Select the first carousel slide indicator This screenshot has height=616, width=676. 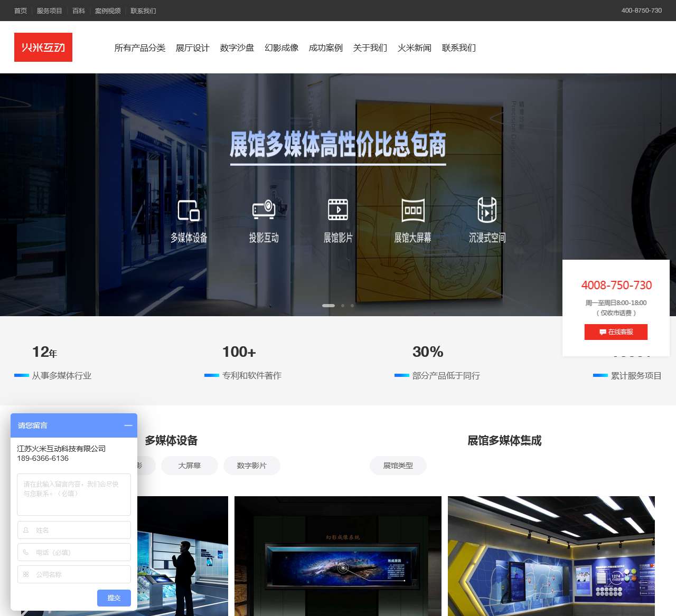pos(328,306)
